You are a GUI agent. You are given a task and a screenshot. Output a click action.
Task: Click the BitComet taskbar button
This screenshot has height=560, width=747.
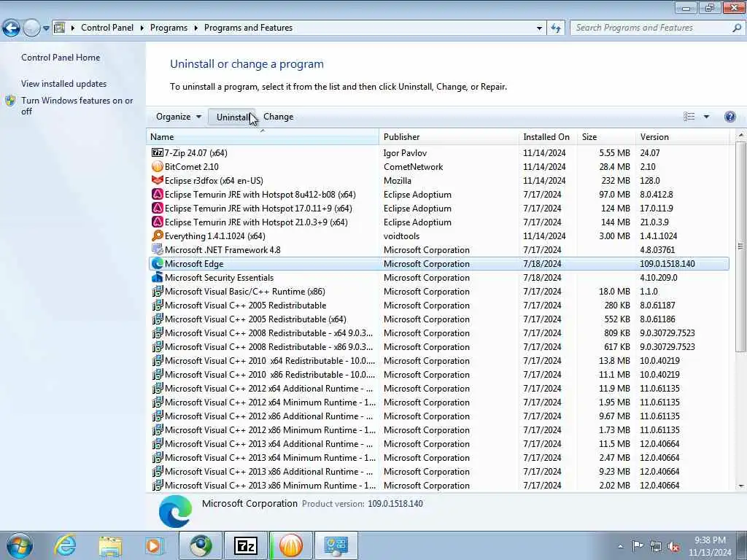[290, 545]
